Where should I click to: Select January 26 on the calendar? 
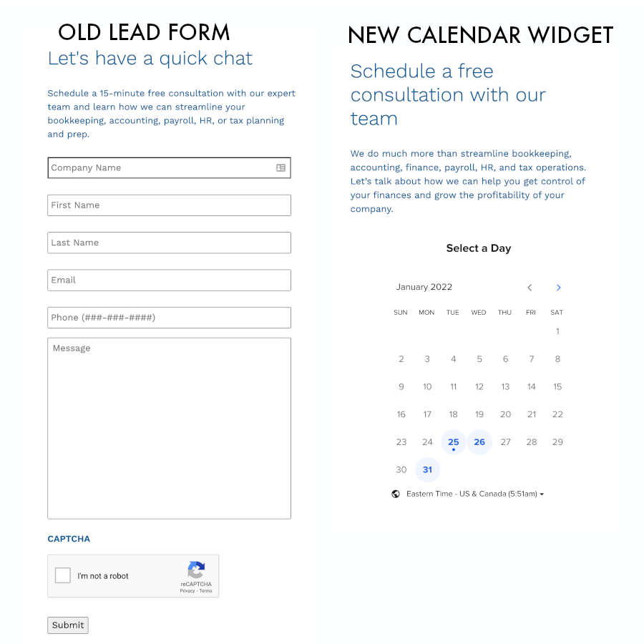tap(479, 442)
